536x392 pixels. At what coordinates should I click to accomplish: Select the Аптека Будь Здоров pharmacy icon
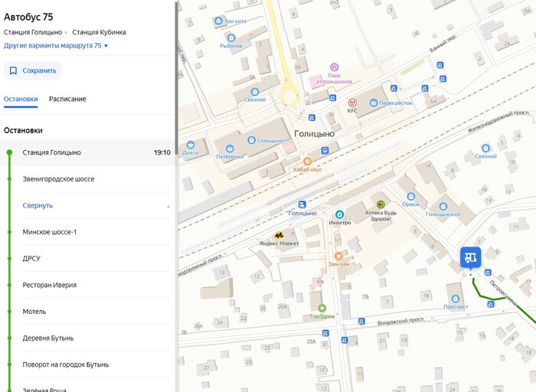[x=381, y=204]
